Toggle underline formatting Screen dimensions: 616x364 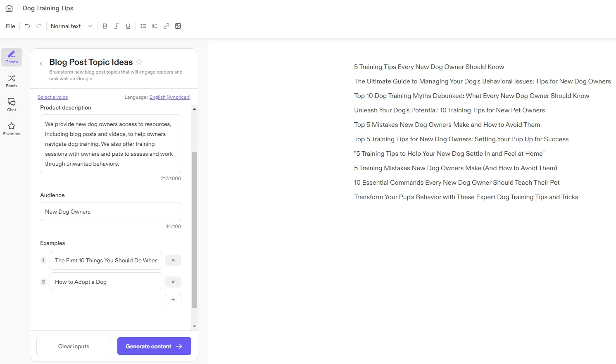coord(128,26)
